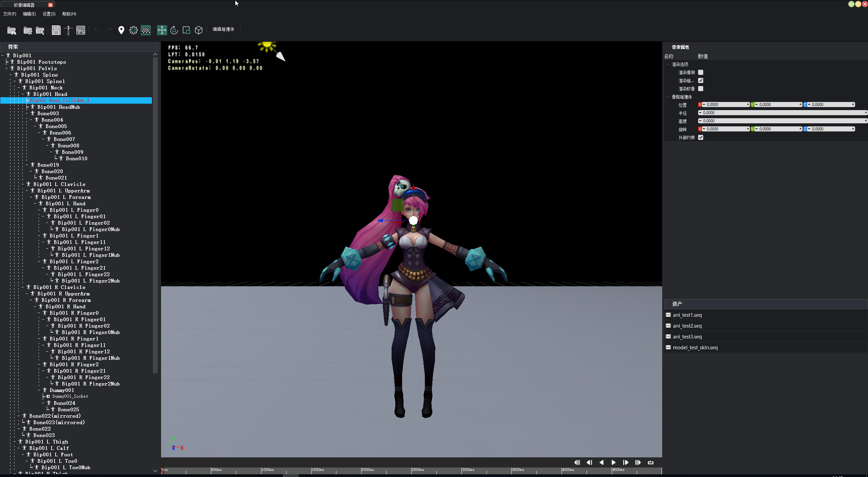Screen dimensions: 868x477
Task: Save with the floppy disk icon
Action: tap(56, 30)
